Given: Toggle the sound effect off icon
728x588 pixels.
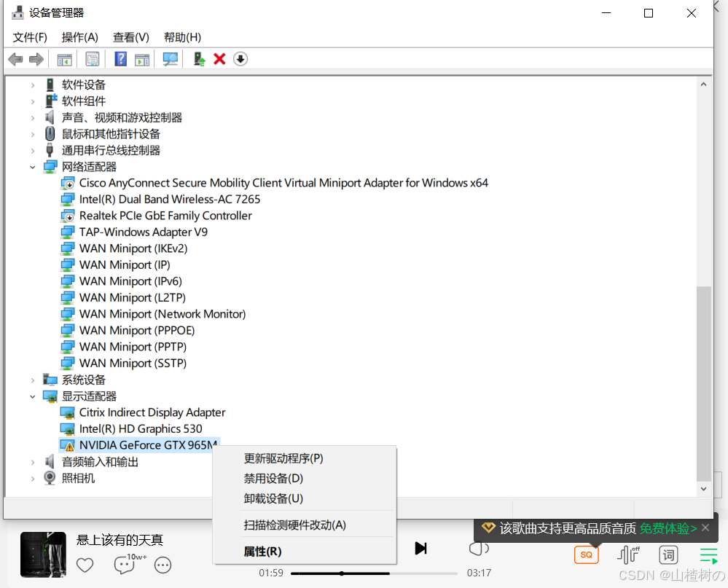Looking at the screenshot, I should point(629,554).
